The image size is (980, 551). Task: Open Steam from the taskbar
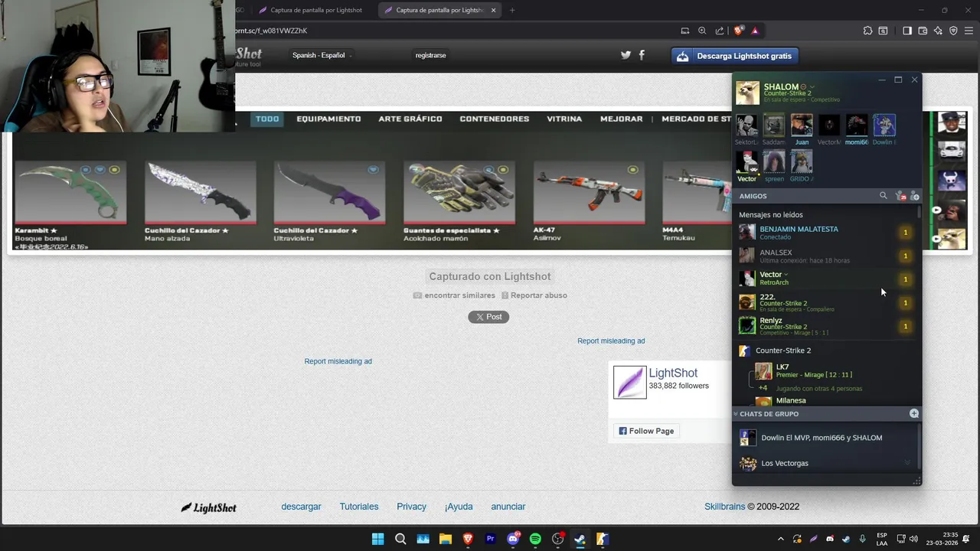(x=580, y=539)
